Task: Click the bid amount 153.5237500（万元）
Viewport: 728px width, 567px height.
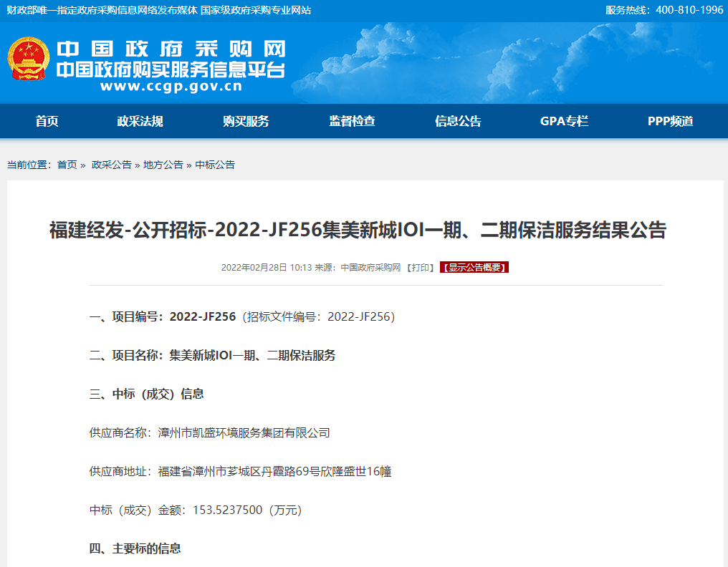Action: point(247,510)
